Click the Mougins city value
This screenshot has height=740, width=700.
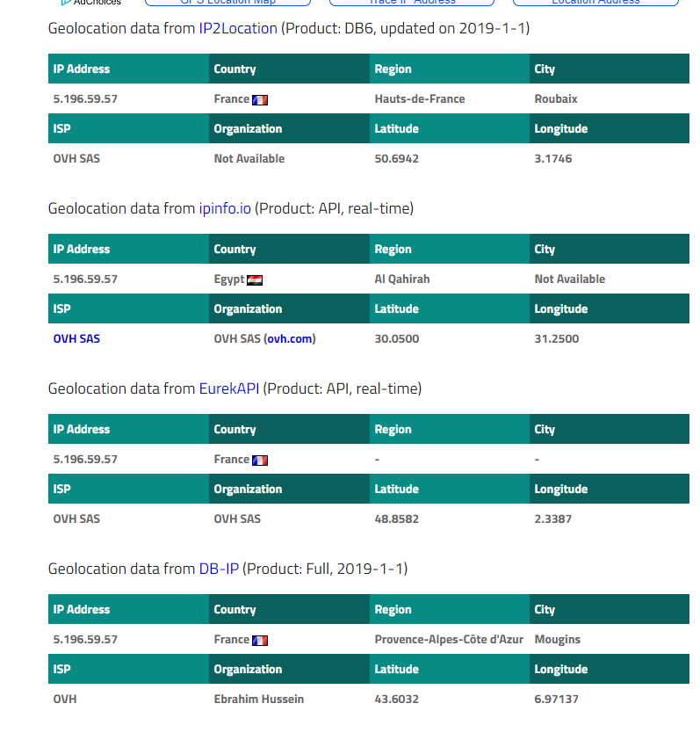558,640
